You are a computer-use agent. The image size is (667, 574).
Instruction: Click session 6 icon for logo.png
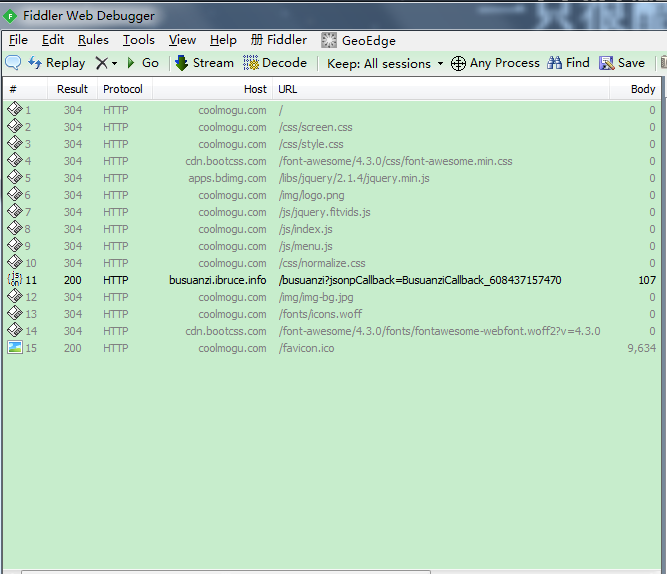[x=14, y=194]
